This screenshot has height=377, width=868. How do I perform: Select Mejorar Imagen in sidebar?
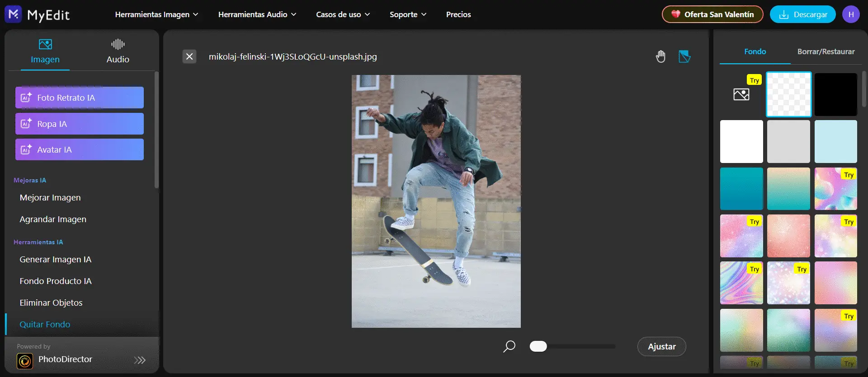coord(50,197)
